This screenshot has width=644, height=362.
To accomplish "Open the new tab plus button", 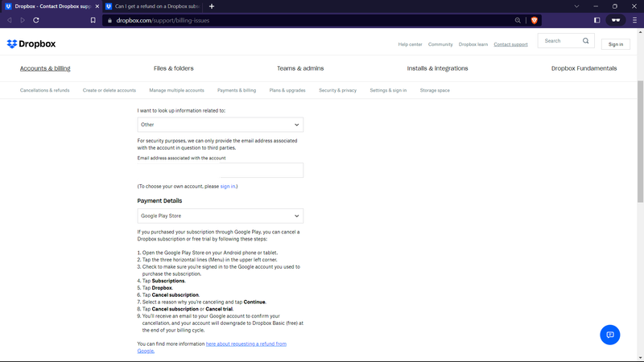I will 212,6.
